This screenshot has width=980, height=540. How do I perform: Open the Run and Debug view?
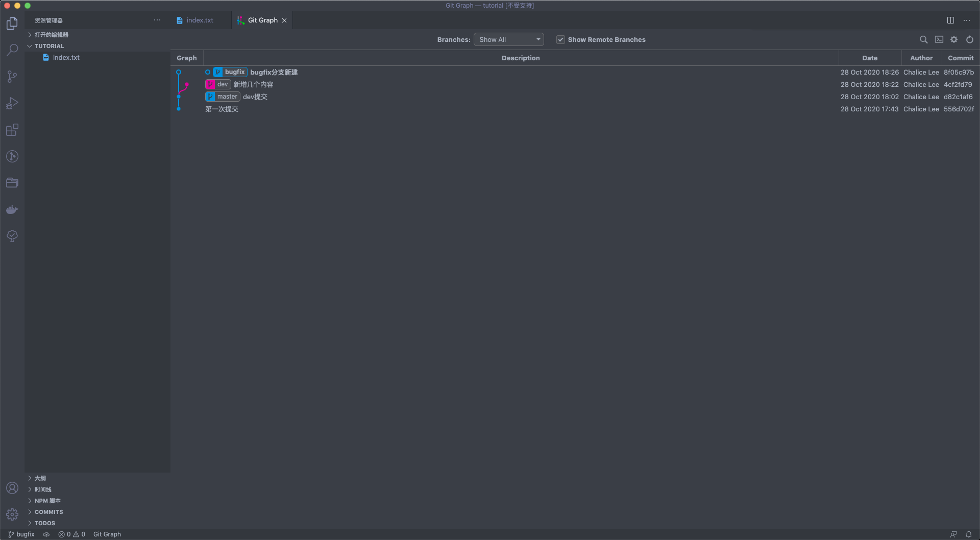[12, 103]
